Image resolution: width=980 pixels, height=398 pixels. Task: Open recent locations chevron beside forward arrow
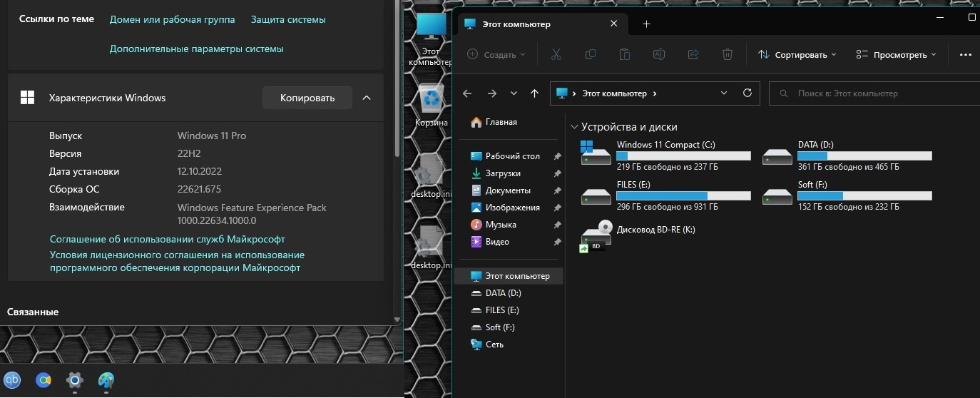pyautogui.click(x=514, y=93)
